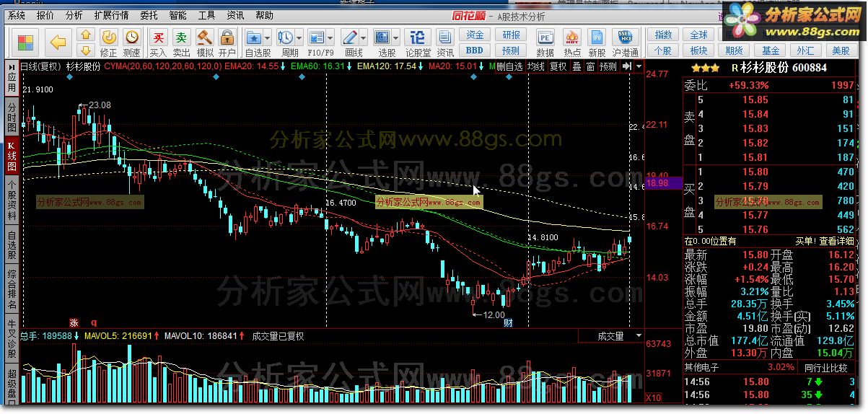Open the 报价 menu
This screenshot has height=414, width=868.
(45, 15)
